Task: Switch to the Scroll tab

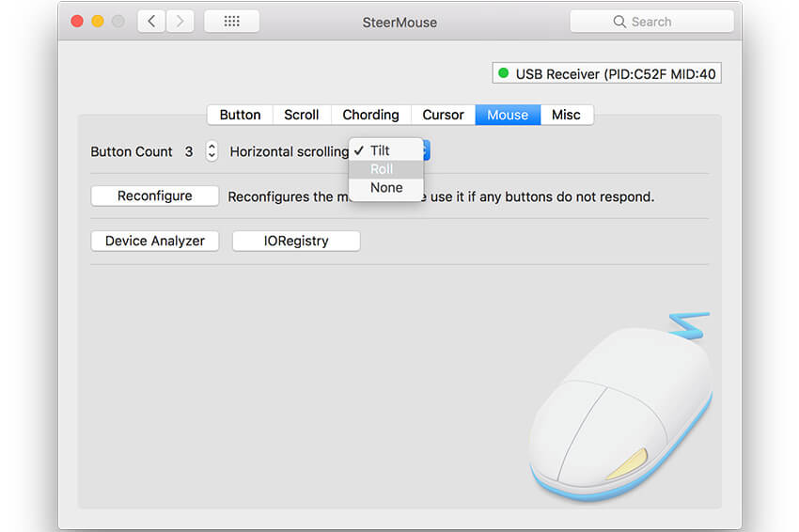Action: pos(302,115)
